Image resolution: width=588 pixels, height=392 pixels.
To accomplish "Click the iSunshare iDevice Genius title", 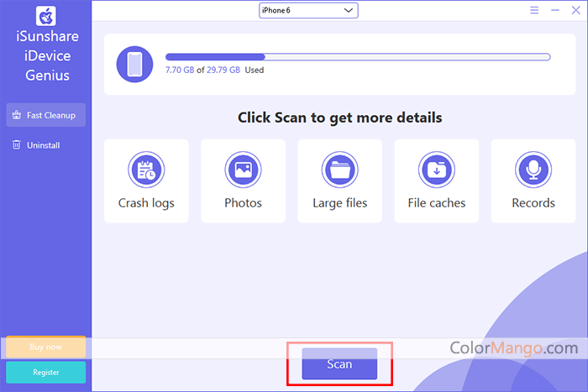I will tap(47, 56).
